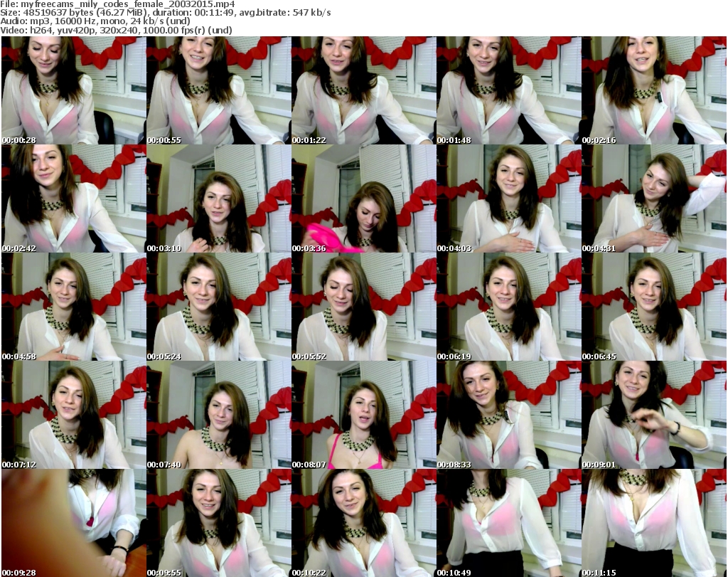This screenshot has height=577, width=728.
Task: Click the thumbnail at timestamp 00:07:12
Action: (x=74, y=415)
